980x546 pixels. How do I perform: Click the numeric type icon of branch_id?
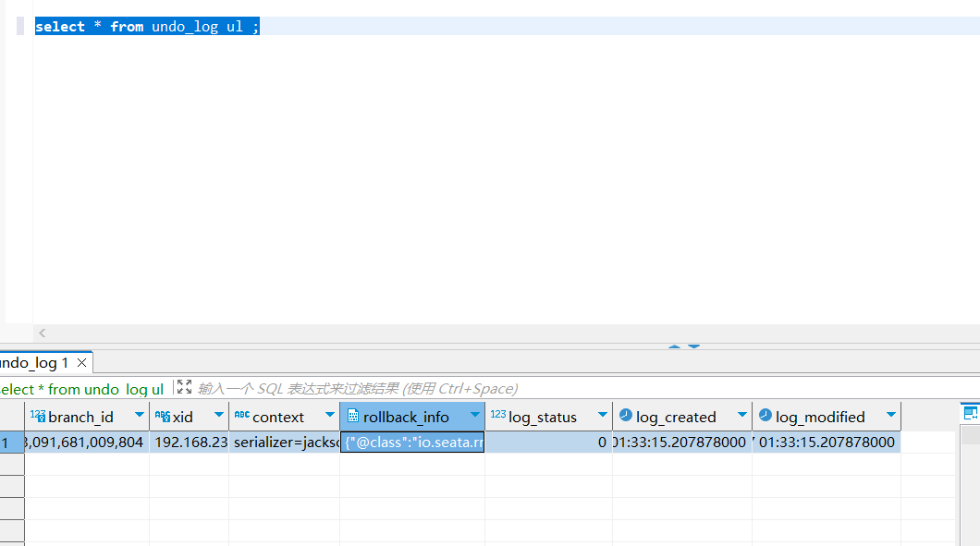(37, 416)
